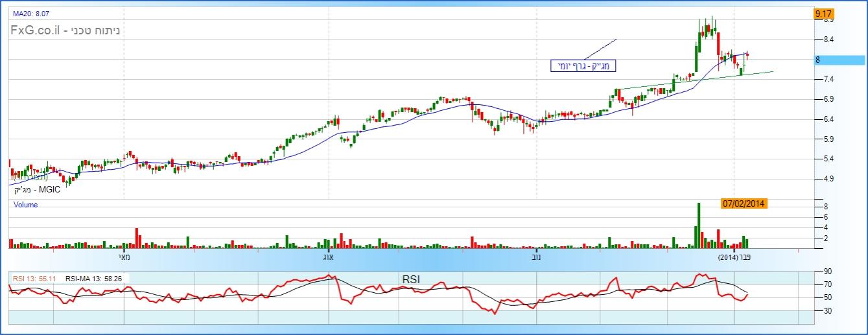868x335 pixels.
Task: Click the orange 9.17 price tag
Action: [824, 13]
